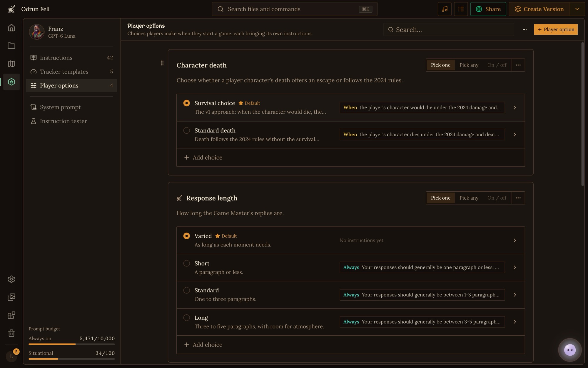This screenshot has height=368, width=588.
Task: Open Instructions in the sidebar
Action: (x=71, y=58)
